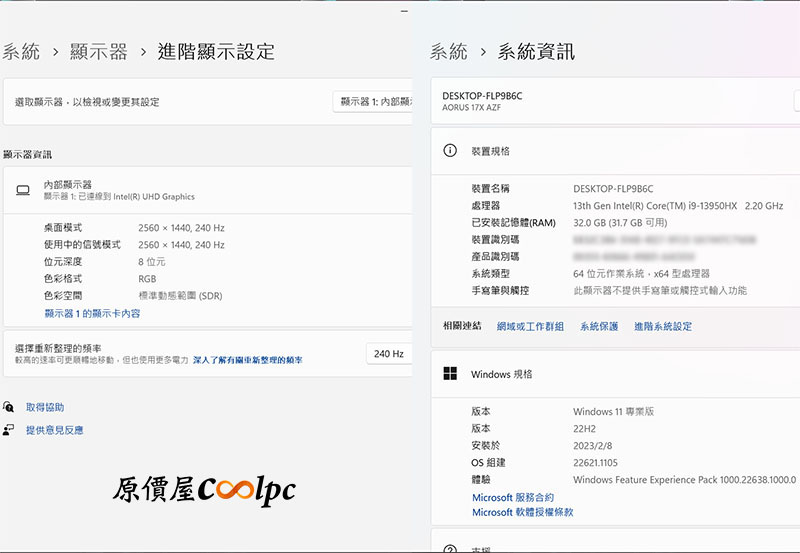The width and height of the screenshot is (800, 553).
Task: Select the 內部顯示器 header row
Action: click(x=207, y=190)
